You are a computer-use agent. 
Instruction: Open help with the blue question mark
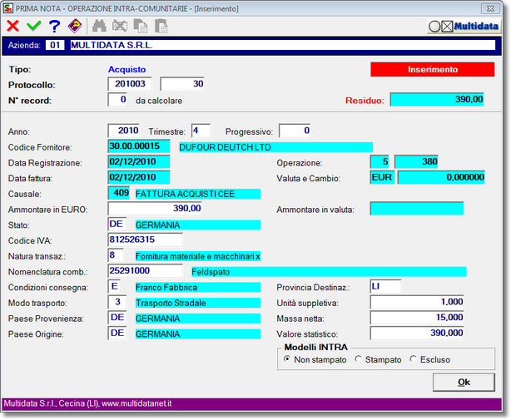[54, 26]
